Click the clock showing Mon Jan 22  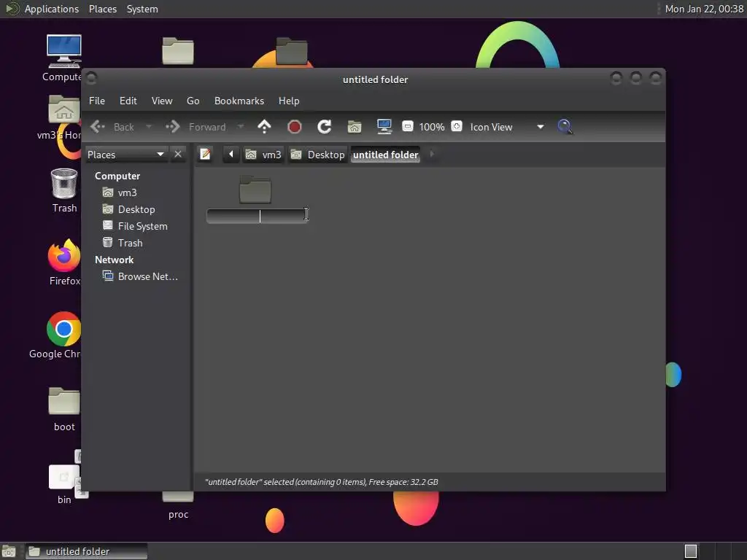(x=704, y=9)
